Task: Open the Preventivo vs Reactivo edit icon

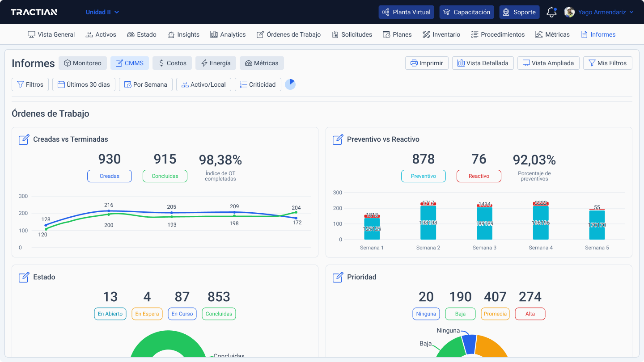Action: 338,139
